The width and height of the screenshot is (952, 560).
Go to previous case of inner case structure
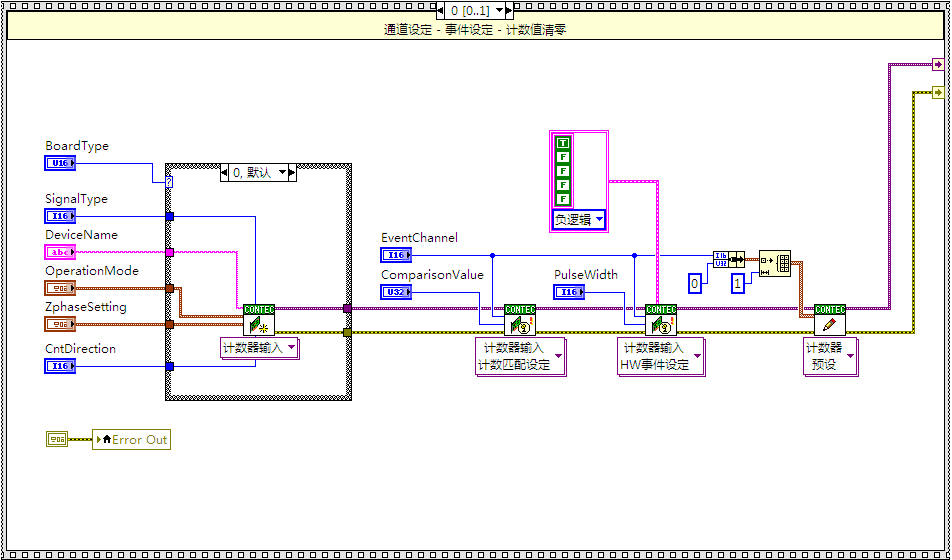(225, 173)
